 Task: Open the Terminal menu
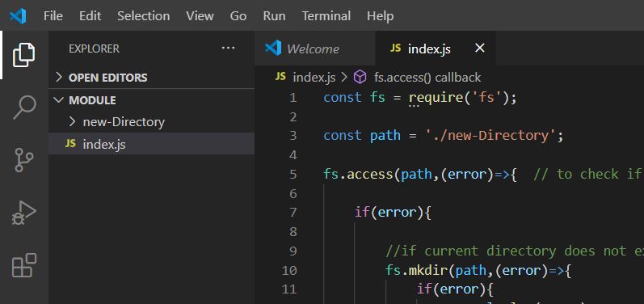326,16
